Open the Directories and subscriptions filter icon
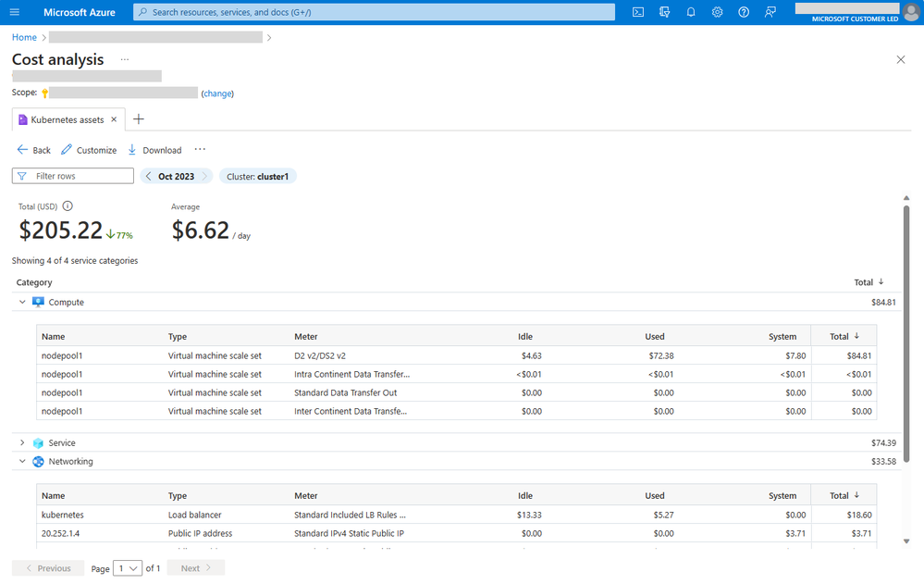This screenshot has width=924, height=584. pos(665,12)
